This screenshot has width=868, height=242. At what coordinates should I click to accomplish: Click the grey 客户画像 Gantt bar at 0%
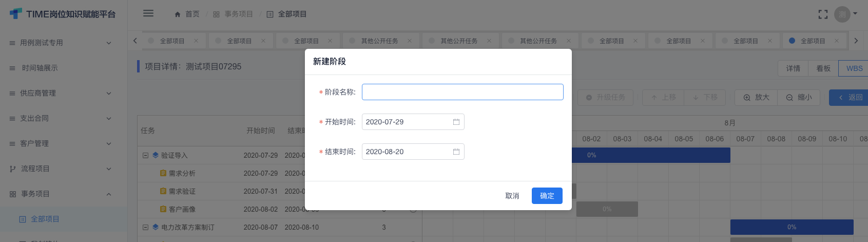[x=607, y=209]
